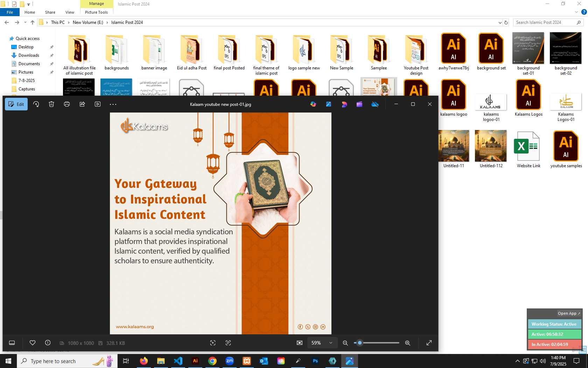
Task: Open the View ribbon tab
Action: [x=70, y=12]
